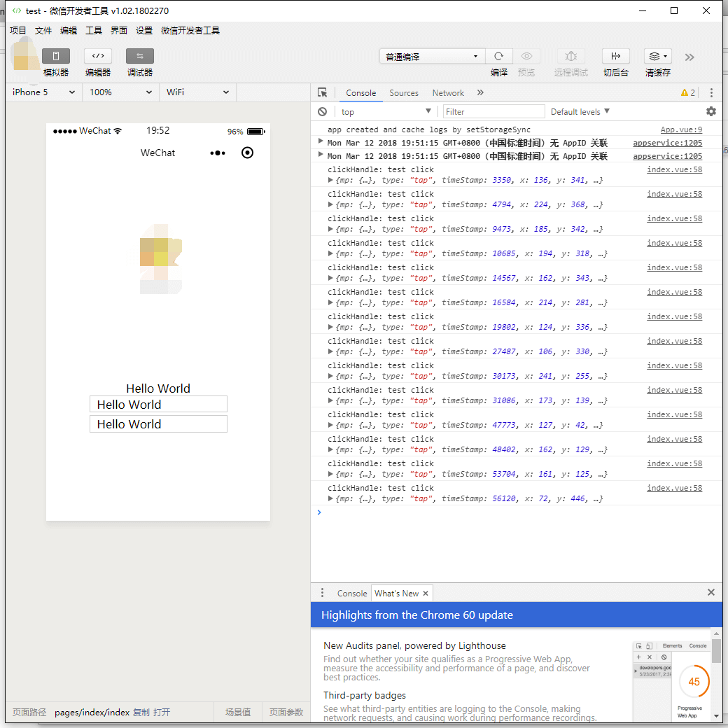Image resolution: width=728 pixels, height=728 pixels.
Task: Click the Lighthouse audits preview thumbnail
Action: coord(671,681)
